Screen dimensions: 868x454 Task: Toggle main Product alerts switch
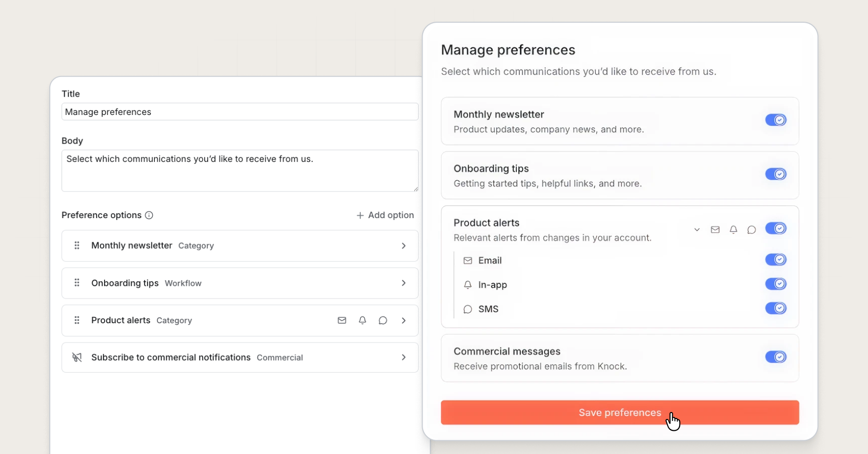click(776, 228)
